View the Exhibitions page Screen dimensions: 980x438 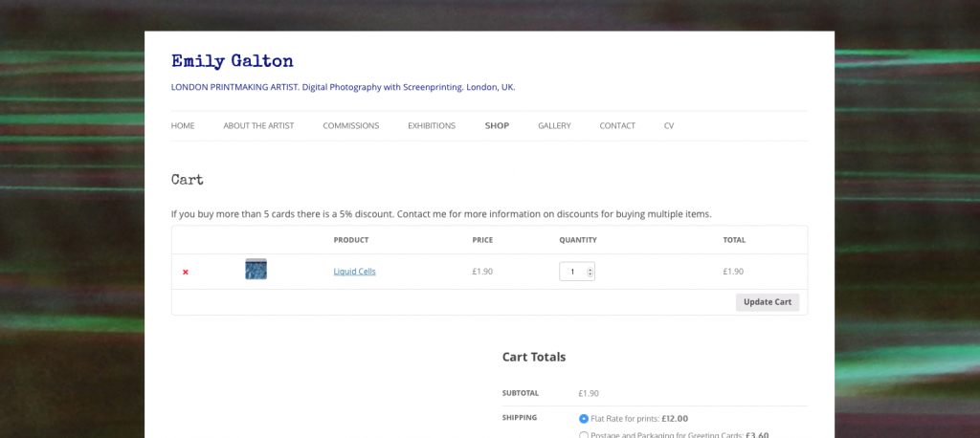tap(432, 125)
